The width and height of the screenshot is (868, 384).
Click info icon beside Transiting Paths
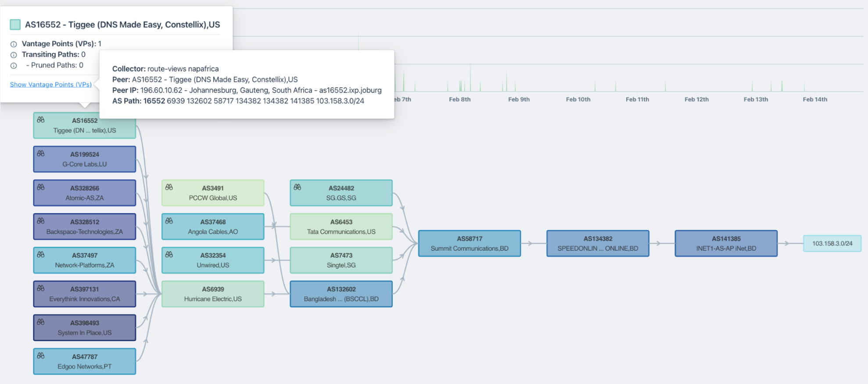(x=14, y=55)
